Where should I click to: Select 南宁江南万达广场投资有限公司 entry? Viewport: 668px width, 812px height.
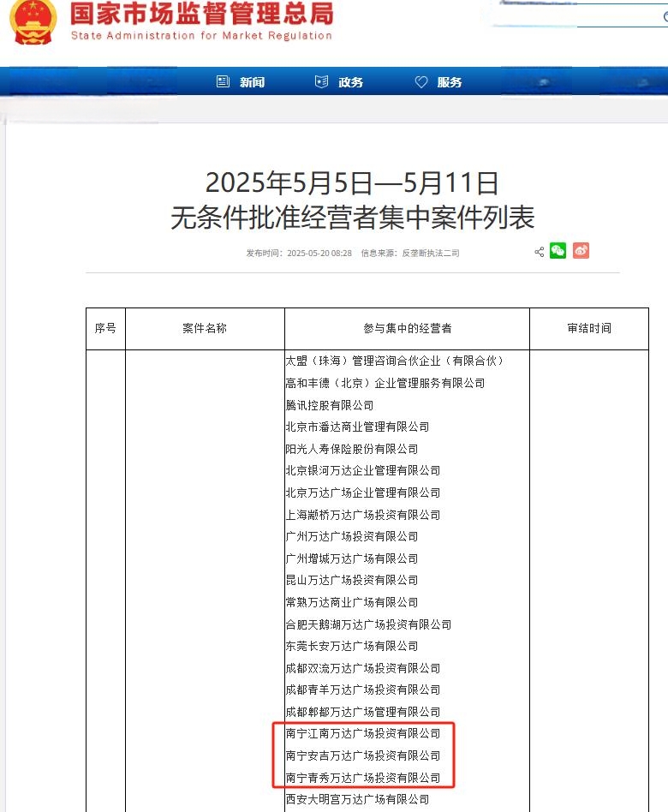pyautogui.click(x=363, y=734)
